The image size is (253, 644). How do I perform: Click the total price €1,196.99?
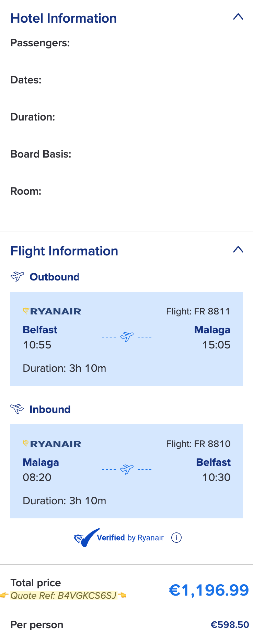(209, 590)
